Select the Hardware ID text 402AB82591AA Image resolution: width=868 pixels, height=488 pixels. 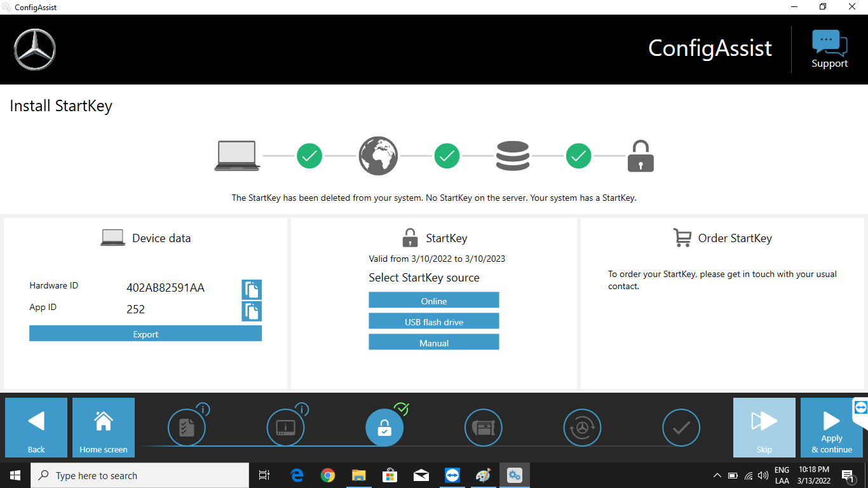click(x=165, y=288)
